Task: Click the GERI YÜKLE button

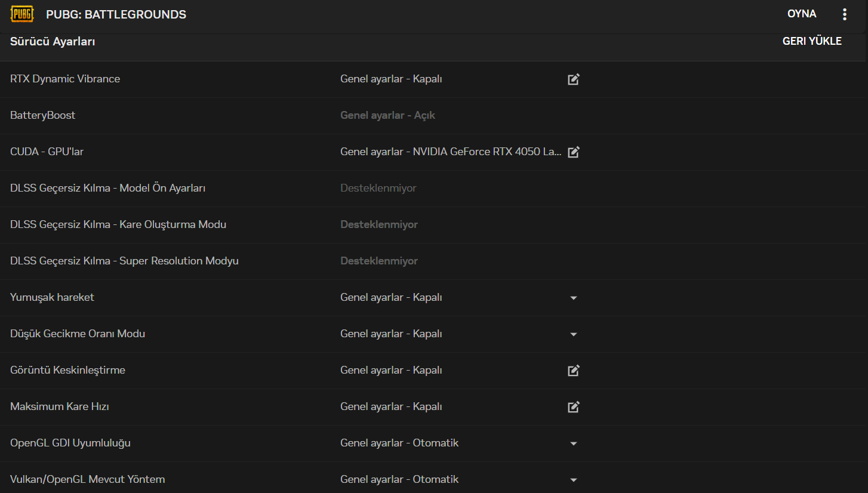Action: [x=812, y=41]
